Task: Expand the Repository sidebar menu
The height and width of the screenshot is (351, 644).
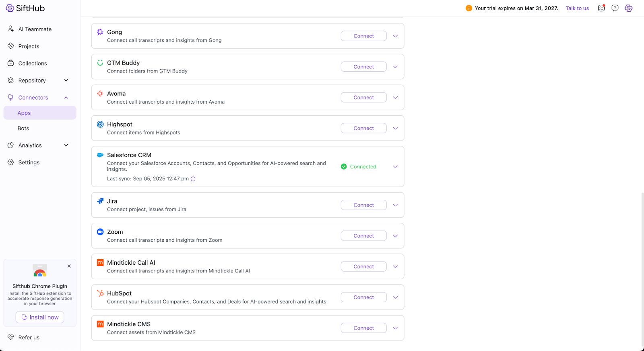Action: (66, 81)
